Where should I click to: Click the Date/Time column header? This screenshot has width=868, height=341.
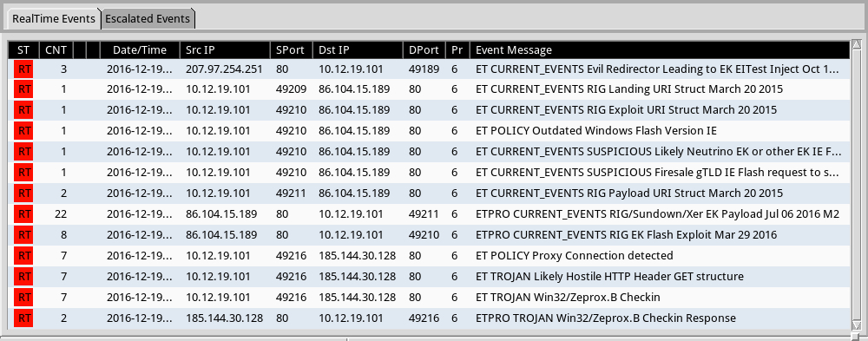click(x=140, y=49)
